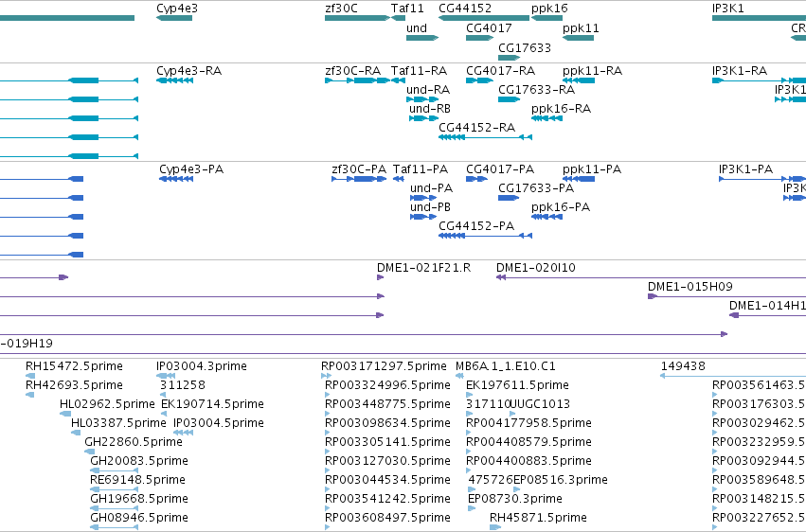Select the ppk11-PA protein feature
806x532 pixels.
pos(579,179)
